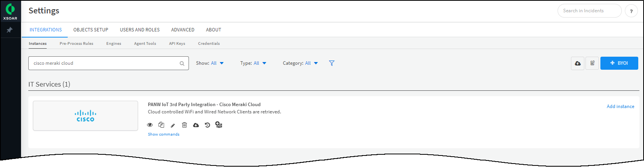Click the duplicate integration copy icon
Viewport: 644px width, 167px height.
(161, 125)
